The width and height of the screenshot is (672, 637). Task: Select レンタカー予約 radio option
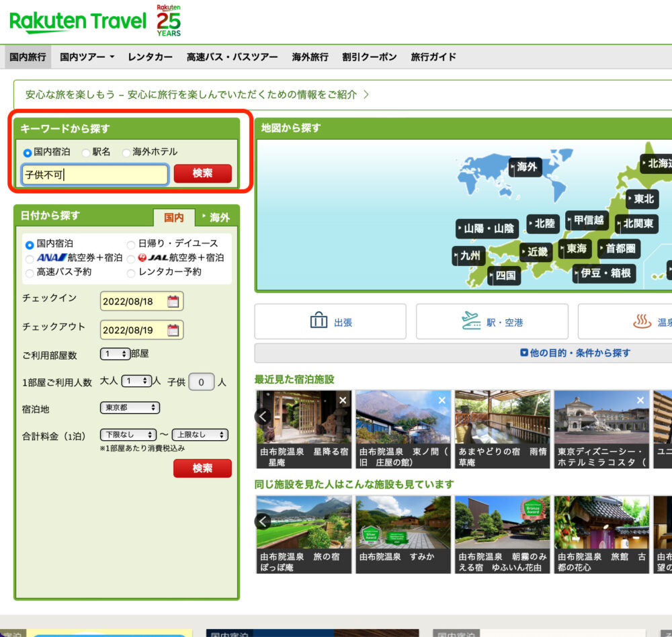(131, 273)
